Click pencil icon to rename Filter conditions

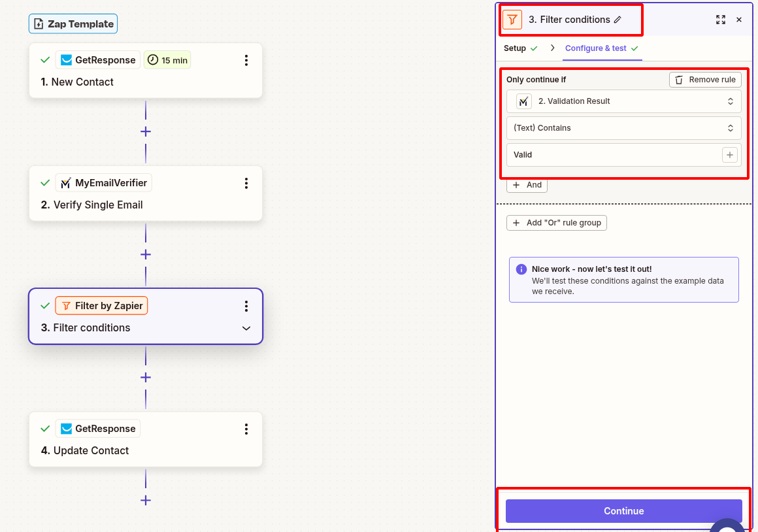(x=618, y=20)
